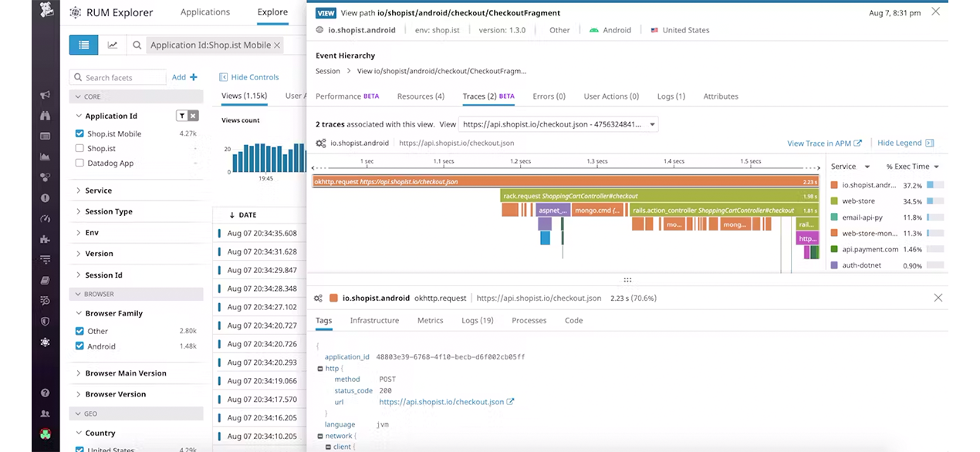The width and height of the screenshot is (980, 452).
Task: Open the hexagon cluster icon in left sidebar
Action: pyautogui.click(x=46, y=177)
